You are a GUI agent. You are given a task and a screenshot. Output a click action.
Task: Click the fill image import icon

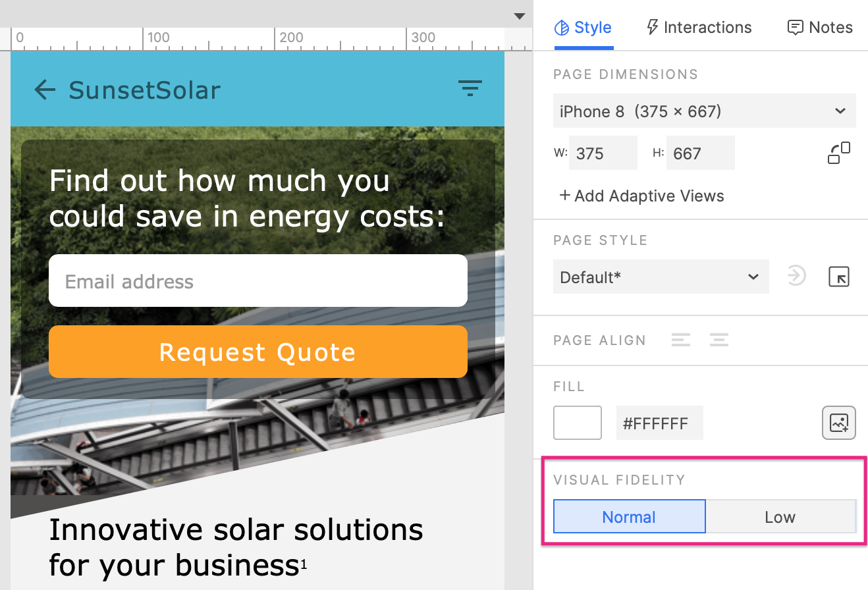(x=839, y=423)
